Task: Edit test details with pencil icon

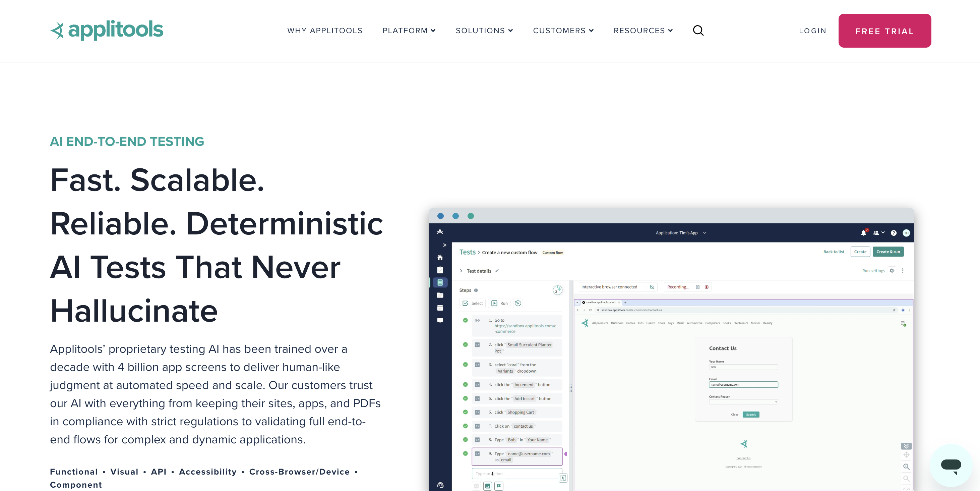Action: pyautogui.click(x=496, y=271)
